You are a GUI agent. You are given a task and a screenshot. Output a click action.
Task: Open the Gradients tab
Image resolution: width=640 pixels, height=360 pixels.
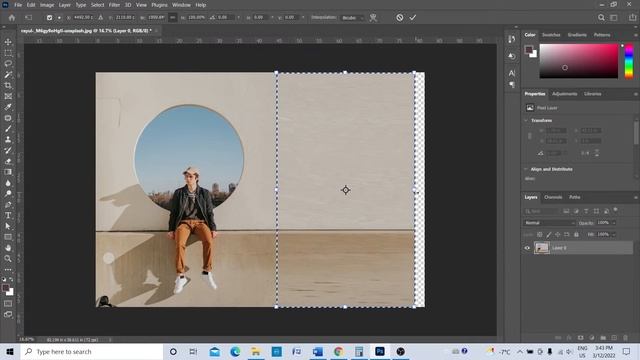(x=577, y=35)
